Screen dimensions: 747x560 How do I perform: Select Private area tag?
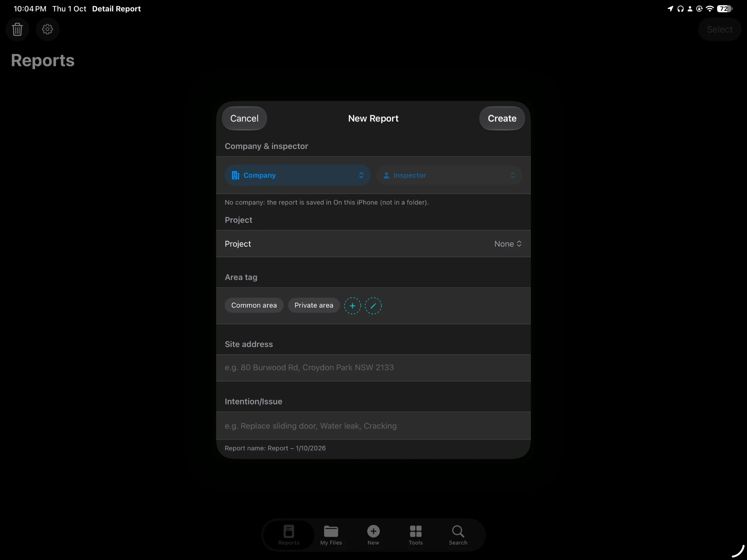(x=314, y=305)
